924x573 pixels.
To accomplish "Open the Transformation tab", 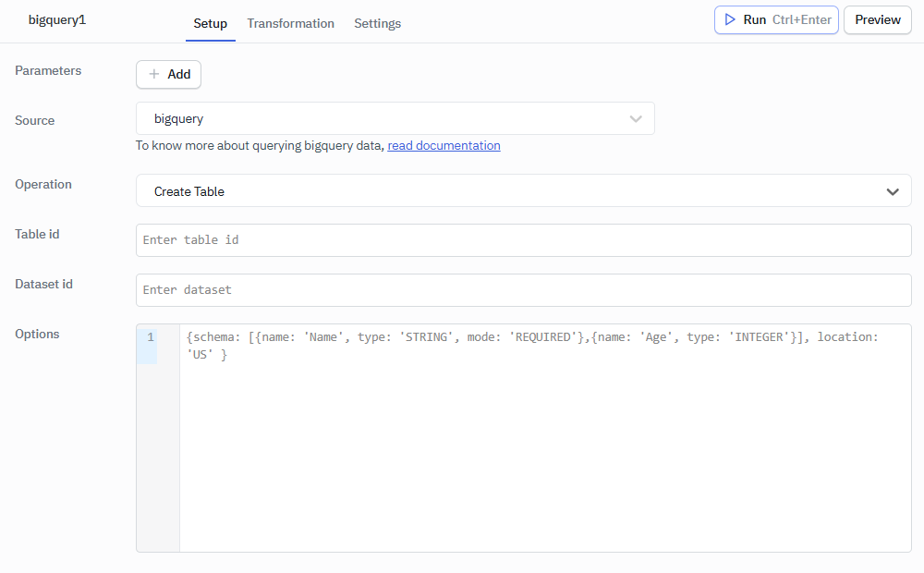I will click(x=290, y=23).
